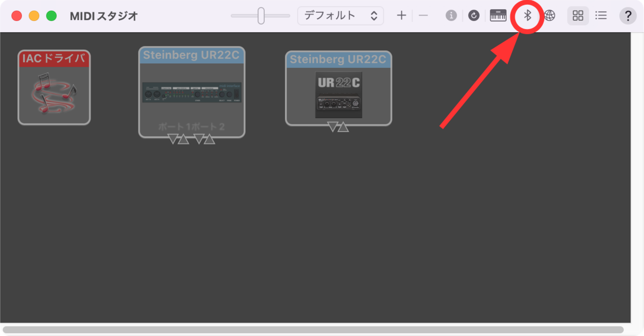Add a new device with plus icon
Viewport: 644px width, 336px height.
(401, 16)
